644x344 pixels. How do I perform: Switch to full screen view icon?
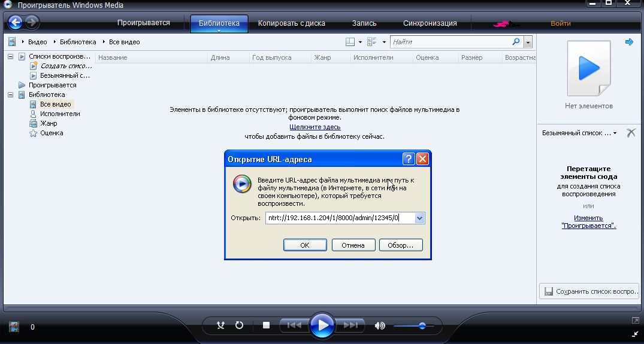pyautogui.click(x=636, y=320)
